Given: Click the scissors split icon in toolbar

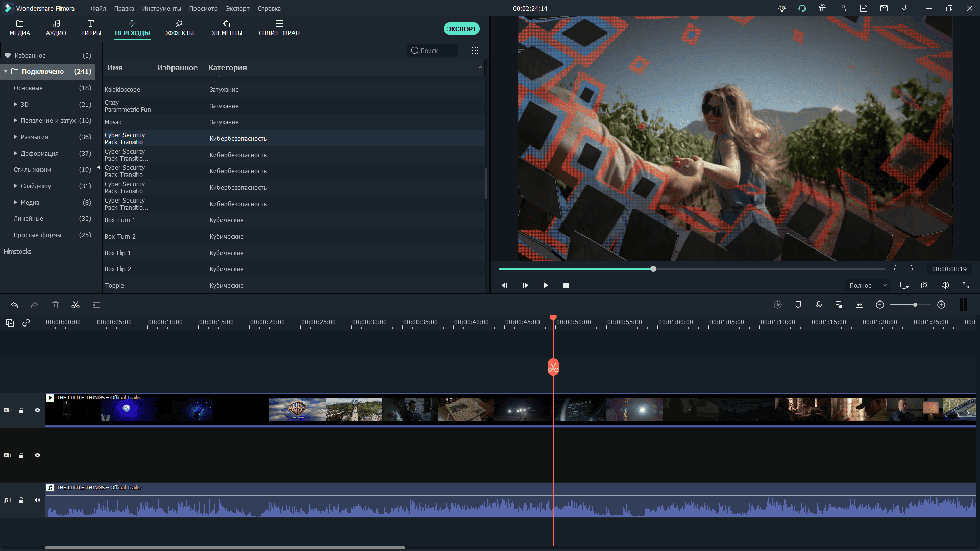Looking at the screenshot, I should (x=76, y=305).
